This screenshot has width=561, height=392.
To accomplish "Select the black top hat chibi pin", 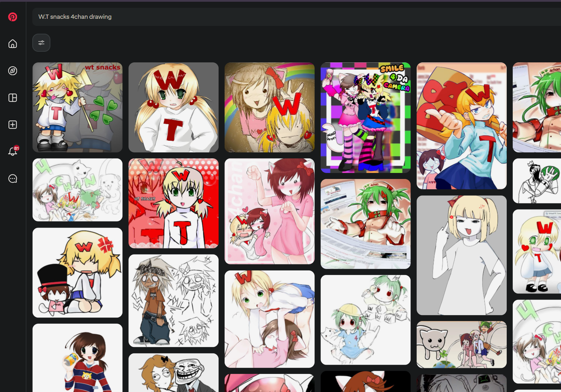I will (x=77, y=273).
